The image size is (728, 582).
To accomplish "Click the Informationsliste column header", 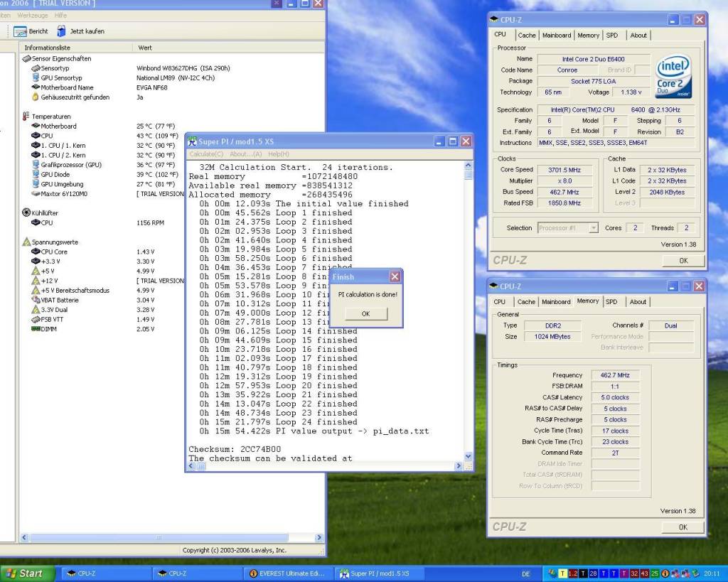I will pyautogui.click(x=76, y=48).
